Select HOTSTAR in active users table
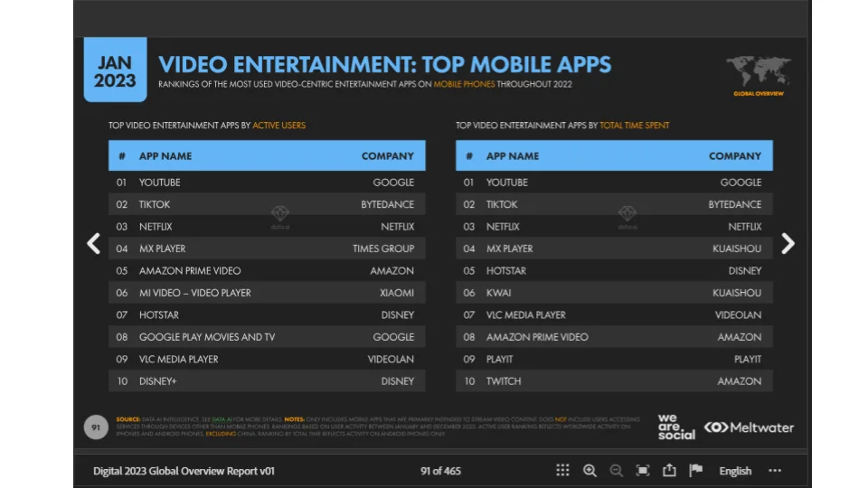 point(159,314)
